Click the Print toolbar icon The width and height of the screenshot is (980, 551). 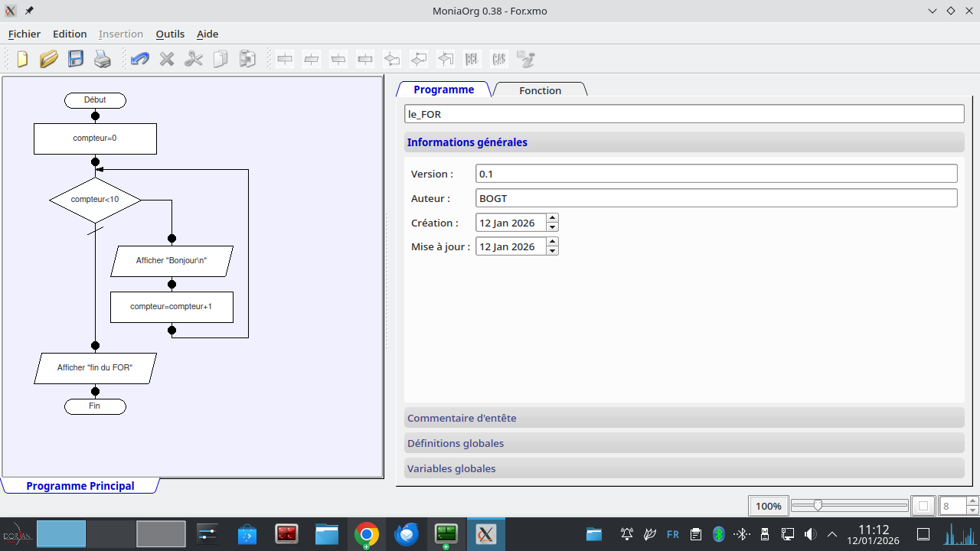tap(103, 59)
